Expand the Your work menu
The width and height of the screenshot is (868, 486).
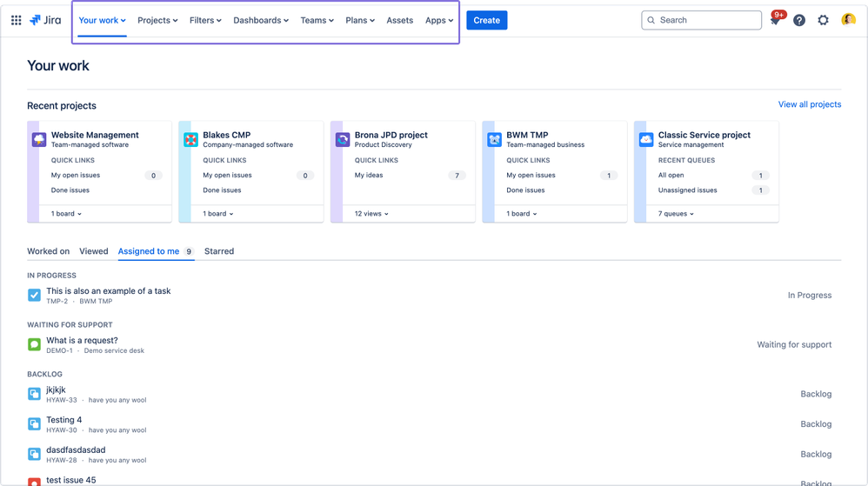[102, 21]
